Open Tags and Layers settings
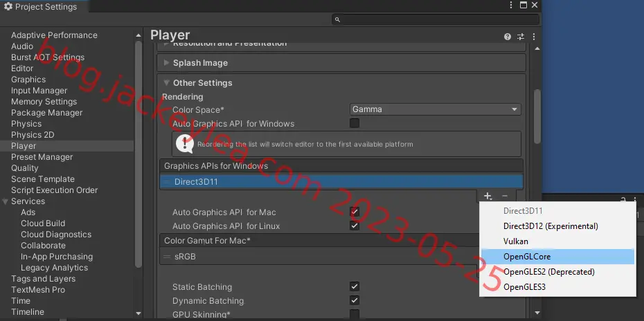Image resolution: width=644 pixels, height=321 pixels. click(43, 279)
